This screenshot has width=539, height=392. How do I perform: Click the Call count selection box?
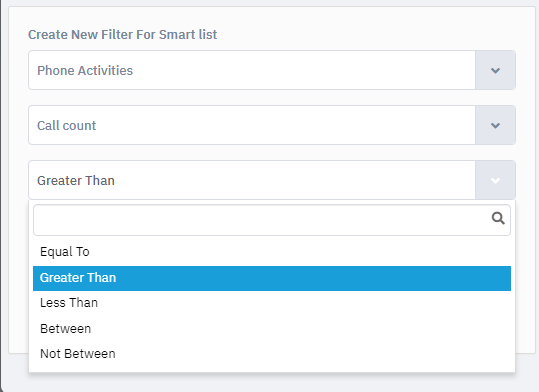tap(272, 125)
